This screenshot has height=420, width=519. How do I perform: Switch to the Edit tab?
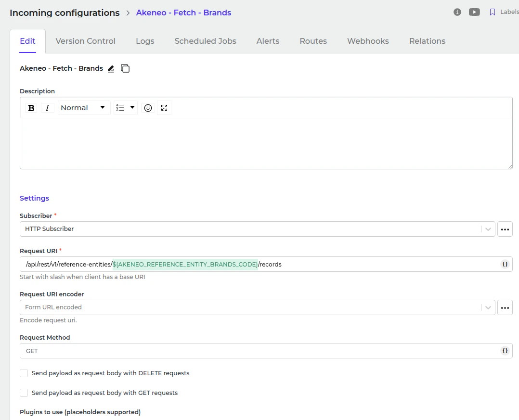click(x=27, y=41)
